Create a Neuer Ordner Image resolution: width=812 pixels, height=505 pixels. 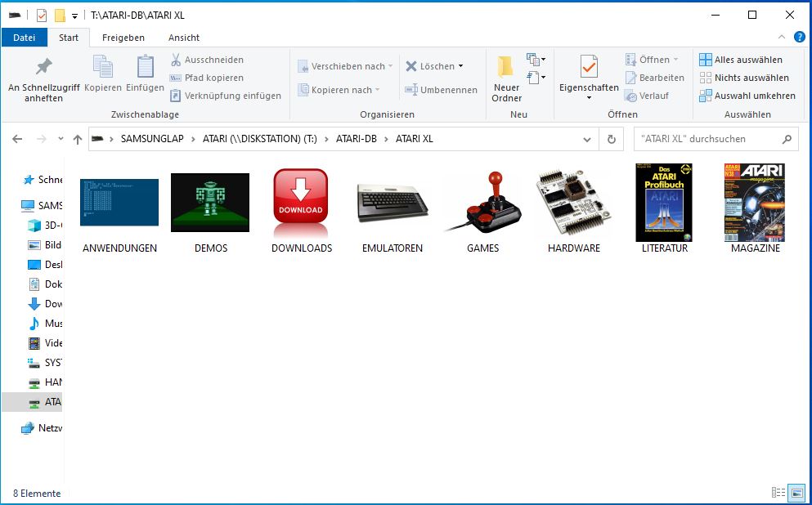506,78
